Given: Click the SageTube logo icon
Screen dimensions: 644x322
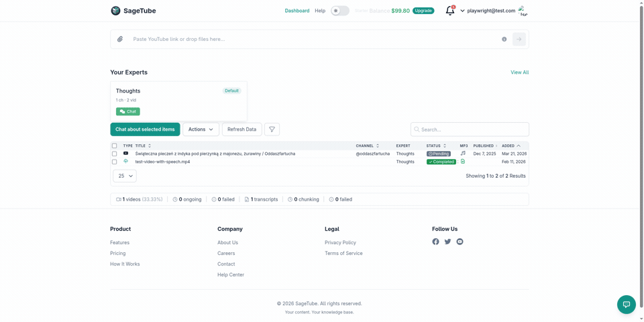Looking at the screenshot, I should (x=116, y=11).
